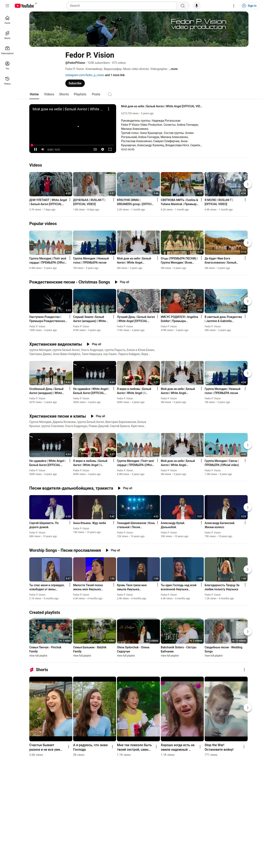Viewport: 263px width, 868px height.
Task: Open Home in the left sidebar
Action: 7,20
